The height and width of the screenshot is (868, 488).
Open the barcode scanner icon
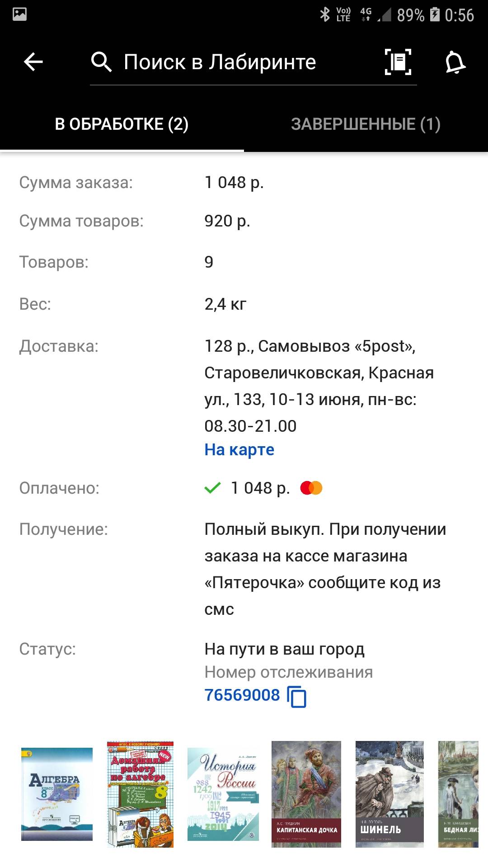(398, 62)
